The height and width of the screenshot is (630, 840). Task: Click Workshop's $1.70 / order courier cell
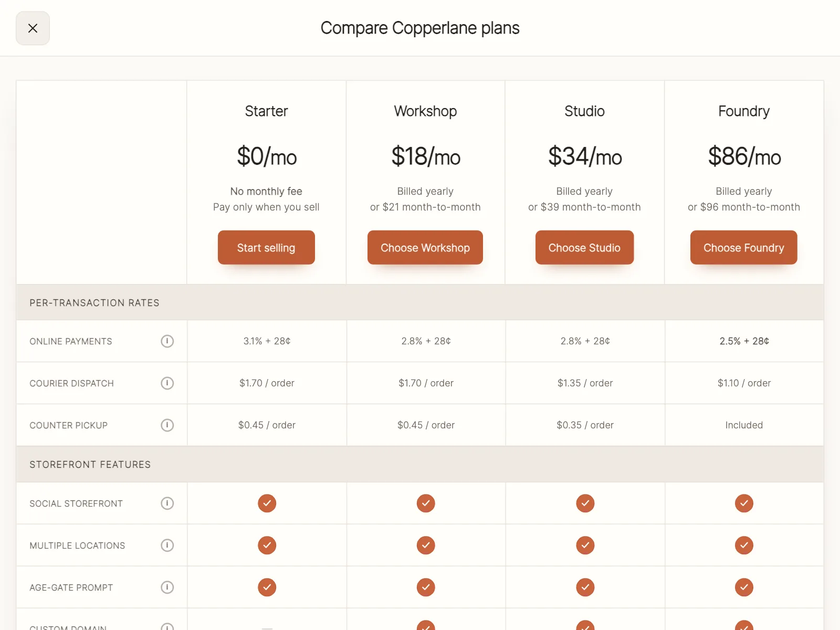pyautogui.click(x=426, y=383)
